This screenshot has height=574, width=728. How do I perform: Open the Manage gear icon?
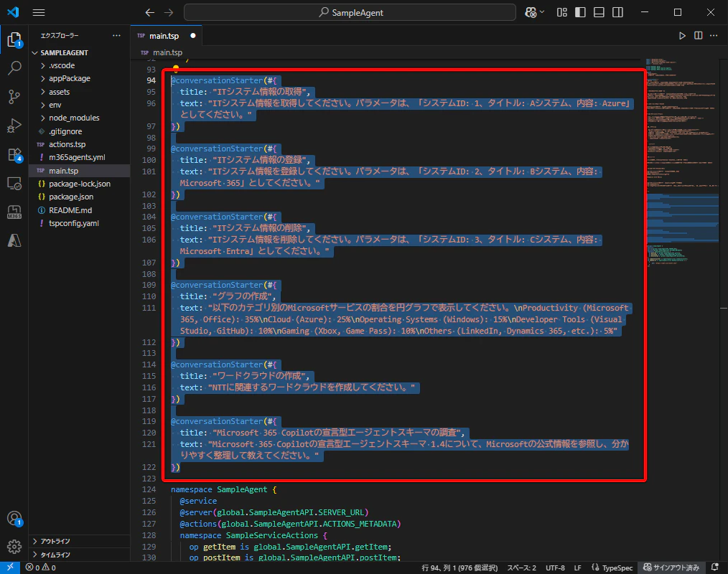(x=14, y=547)
